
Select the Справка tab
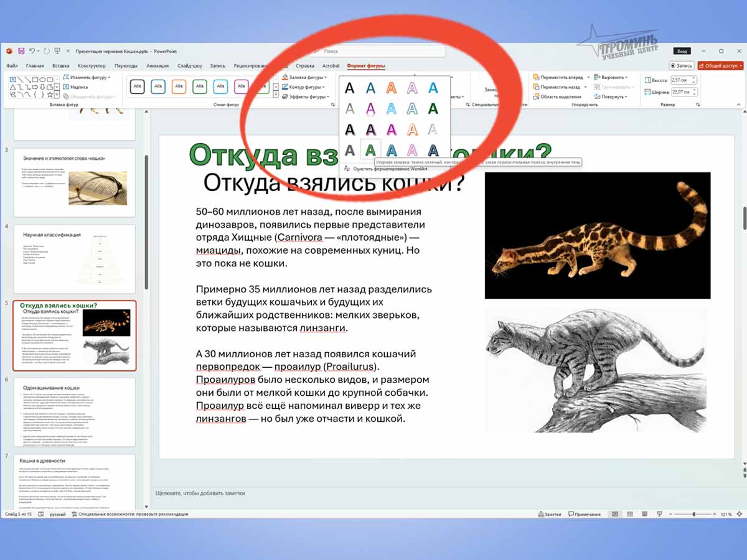305,66
